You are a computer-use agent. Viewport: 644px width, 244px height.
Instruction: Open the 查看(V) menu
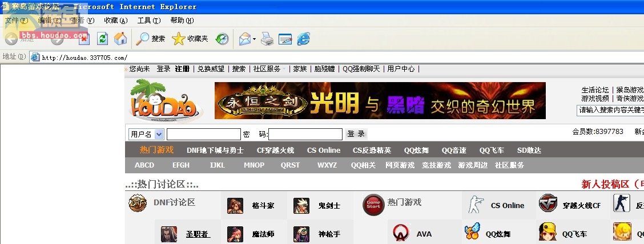tap(83, 21)
